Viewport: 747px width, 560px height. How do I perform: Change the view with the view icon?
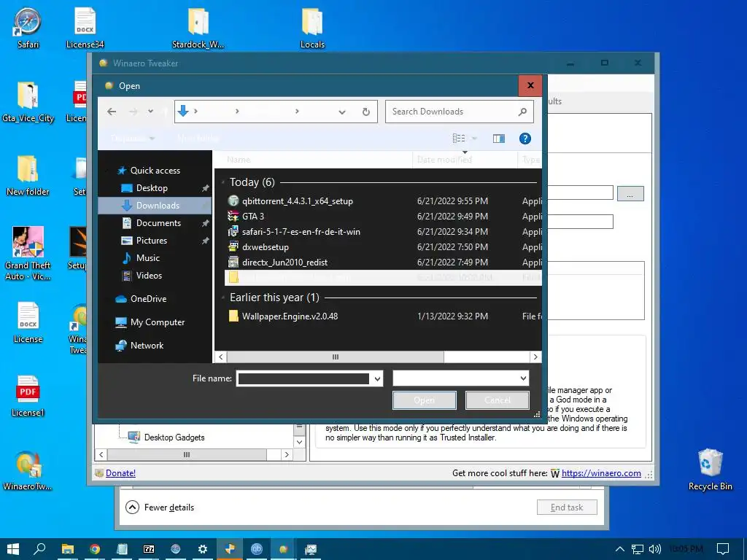[459, 139]
